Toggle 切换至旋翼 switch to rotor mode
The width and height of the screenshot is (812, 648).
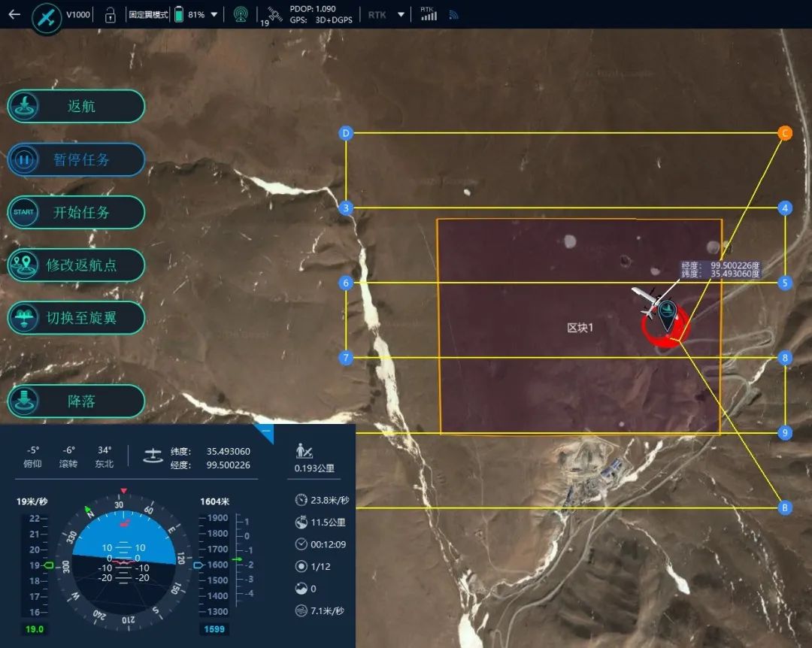76,318
